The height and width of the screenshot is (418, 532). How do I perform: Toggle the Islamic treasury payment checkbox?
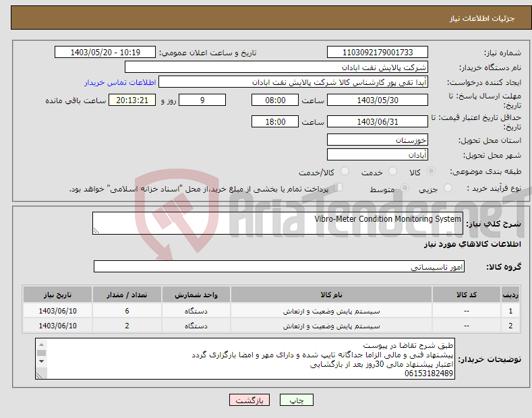[x=338, y=187]
